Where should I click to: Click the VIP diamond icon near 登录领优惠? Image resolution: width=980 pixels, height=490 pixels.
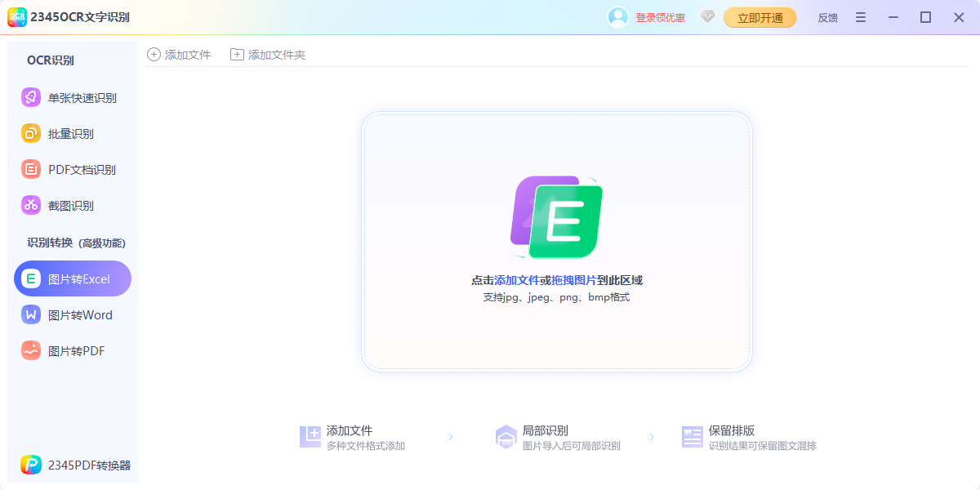(707, 16)
